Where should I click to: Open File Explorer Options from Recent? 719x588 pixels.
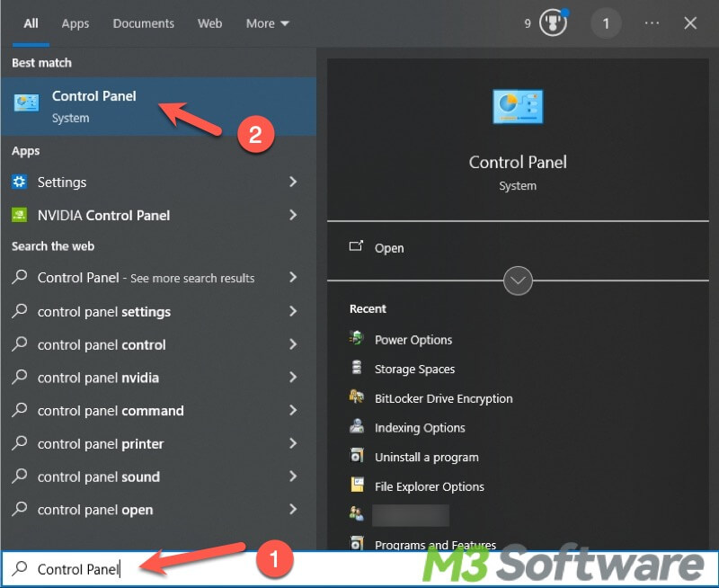pyautogui.click(x=430, y=486)
